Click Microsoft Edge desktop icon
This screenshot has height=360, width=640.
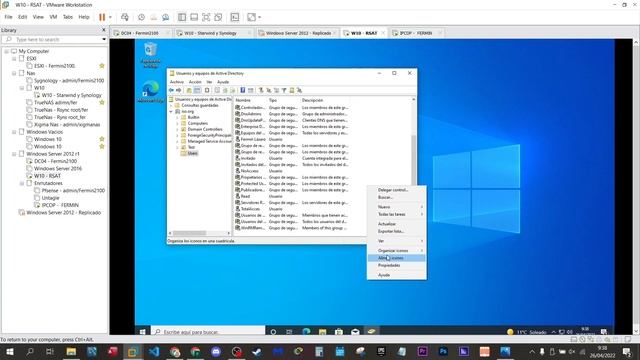pyautogui.click(x=151, y=92)
